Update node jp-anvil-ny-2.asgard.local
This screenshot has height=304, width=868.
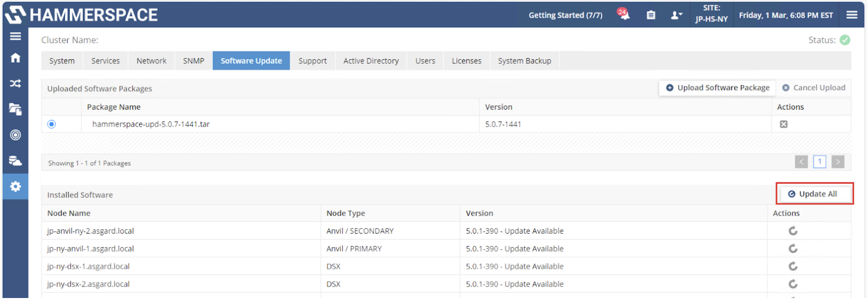(x=793, y=231)
